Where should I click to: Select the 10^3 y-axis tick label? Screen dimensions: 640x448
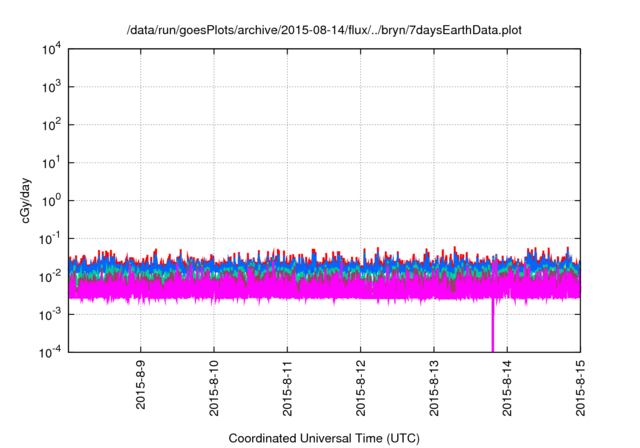tap(51, 87)
